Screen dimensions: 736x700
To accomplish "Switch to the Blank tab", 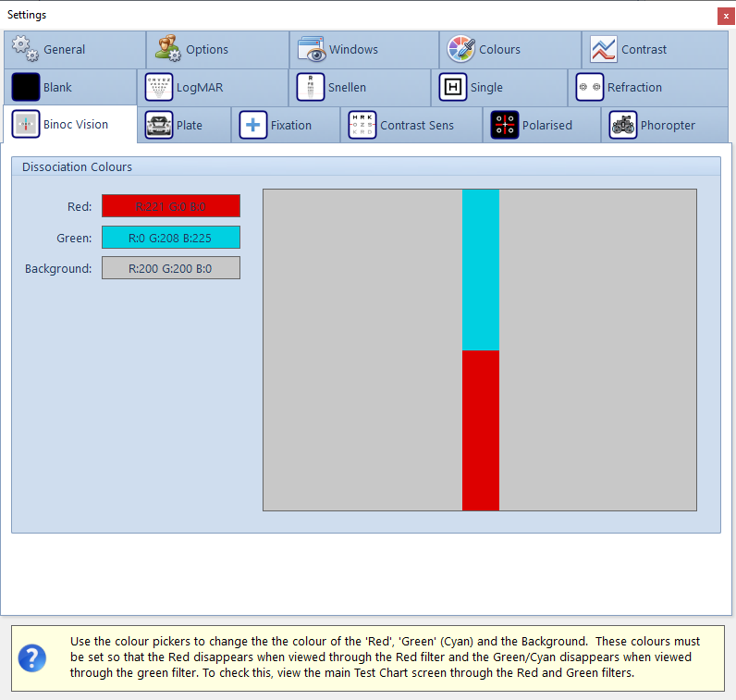I will tap(57, 88).
